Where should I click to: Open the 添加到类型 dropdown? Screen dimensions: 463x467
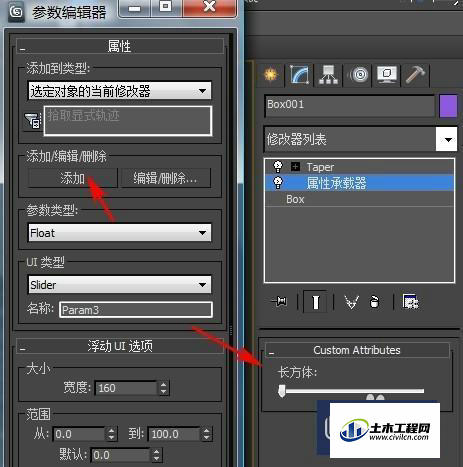click(x=120, y=91)
